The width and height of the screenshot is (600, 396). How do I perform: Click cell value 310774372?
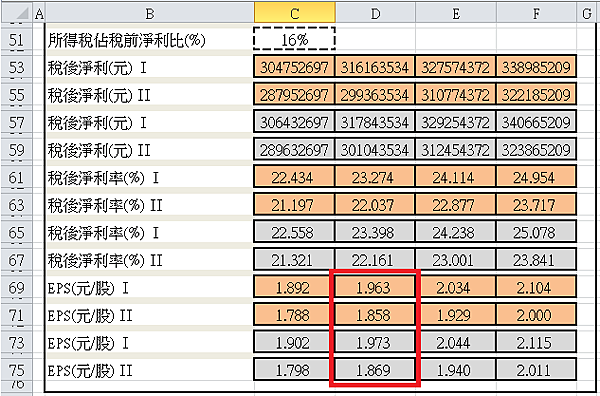coord(455,95)
